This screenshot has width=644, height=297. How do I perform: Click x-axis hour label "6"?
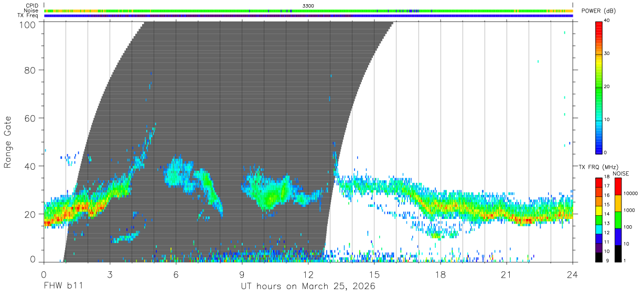coord(176,274)
